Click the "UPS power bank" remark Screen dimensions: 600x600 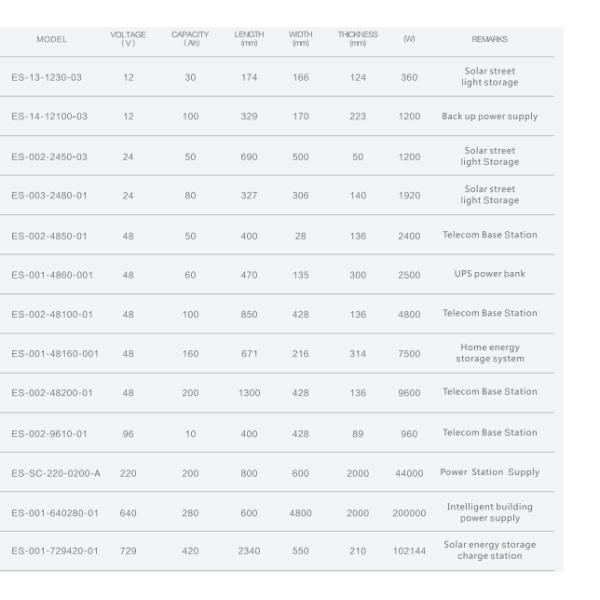coord(490,274)
